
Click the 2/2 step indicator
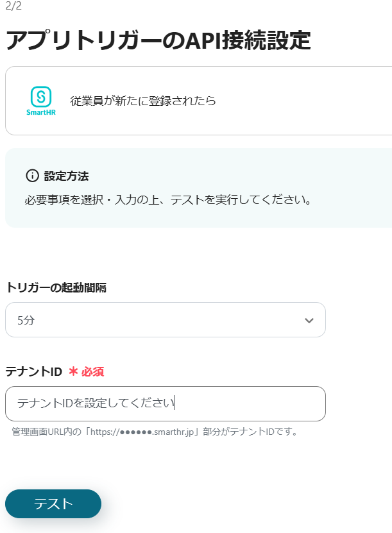tap(12, 6)
